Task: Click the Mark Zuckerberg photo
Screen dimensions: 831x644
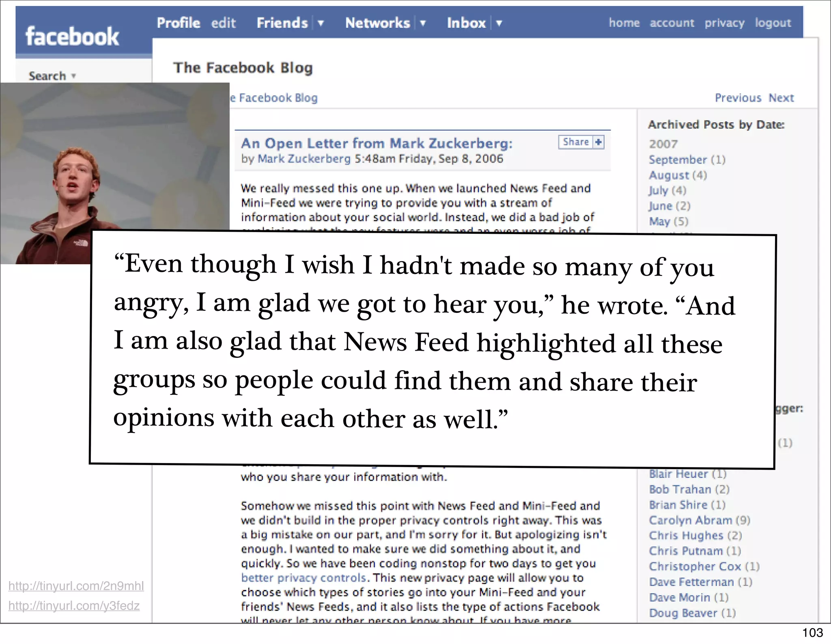Action: point(115,173)
